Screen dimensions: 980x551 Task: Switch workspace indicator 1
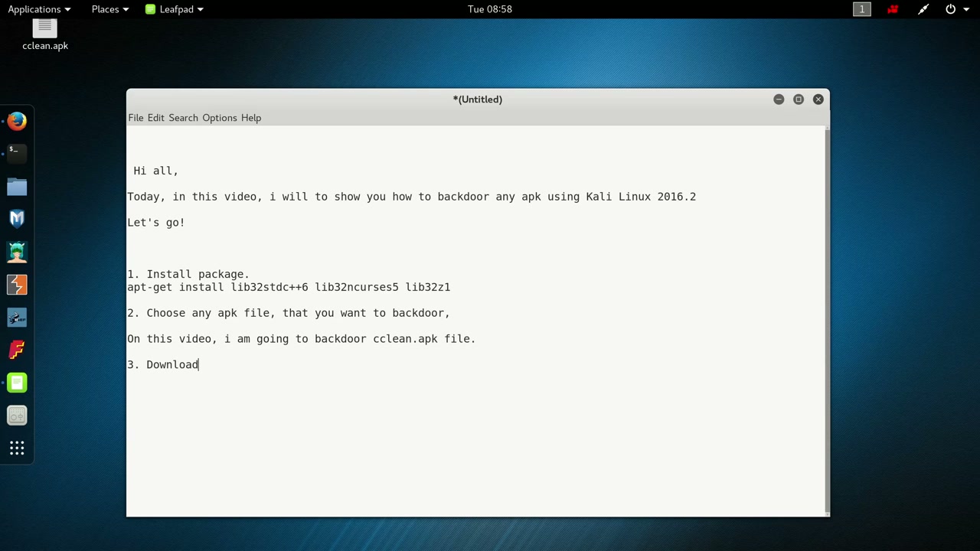[x=862, y=9]
